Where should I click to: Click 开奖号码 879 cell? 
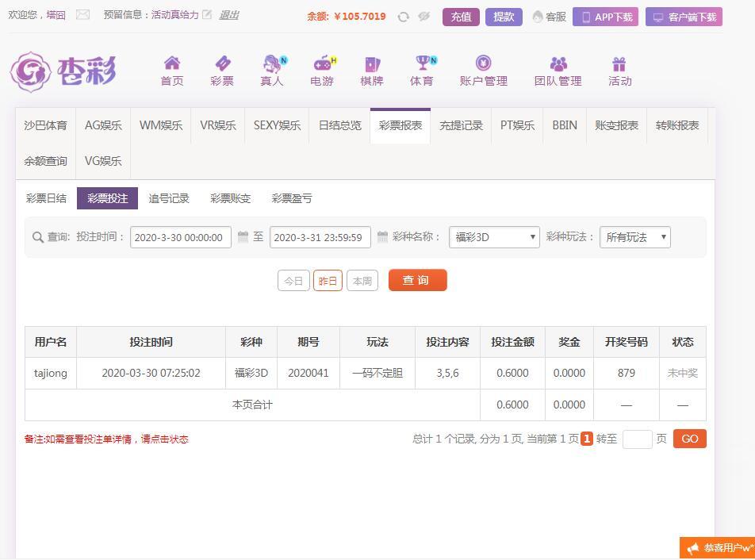click(x=626, y=373)
